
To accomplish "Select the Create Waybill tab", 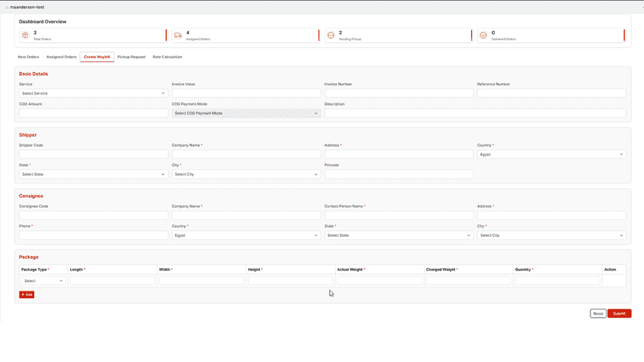I will coord(97,57).
